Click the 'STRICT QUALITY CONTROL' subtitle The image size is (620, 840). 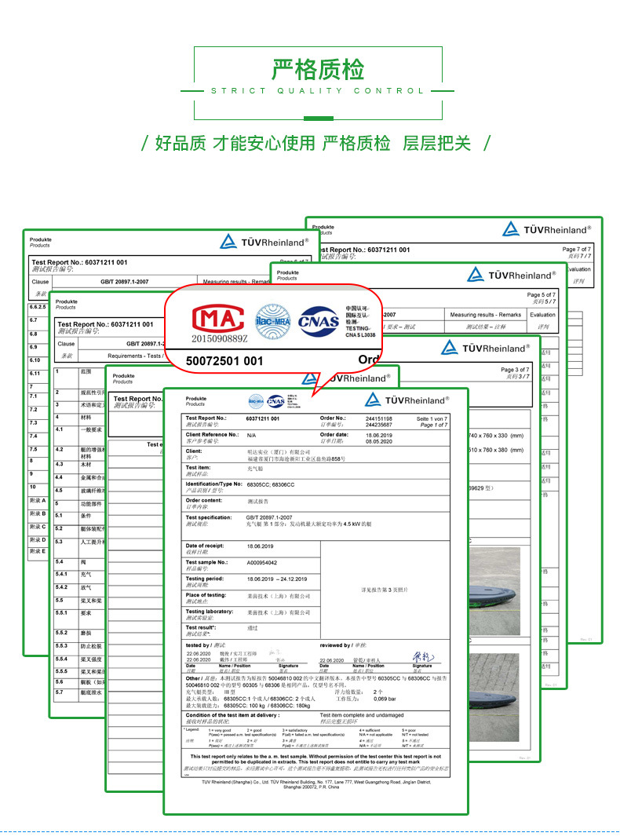click(318, 91)
